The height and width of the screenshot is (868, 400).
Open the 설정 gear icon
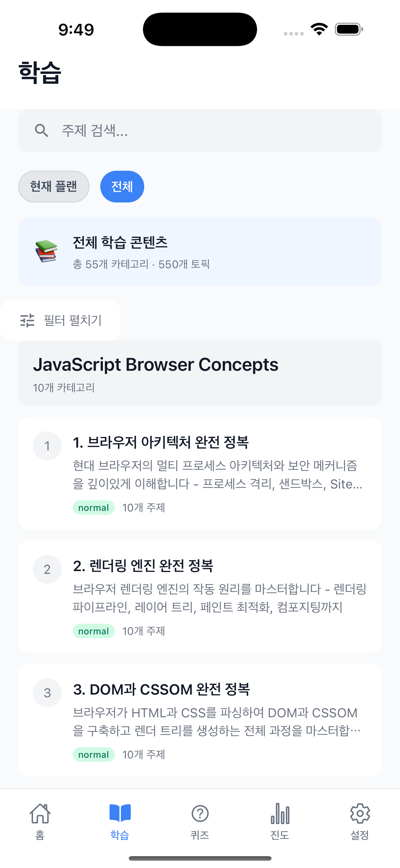pos(360,814)
